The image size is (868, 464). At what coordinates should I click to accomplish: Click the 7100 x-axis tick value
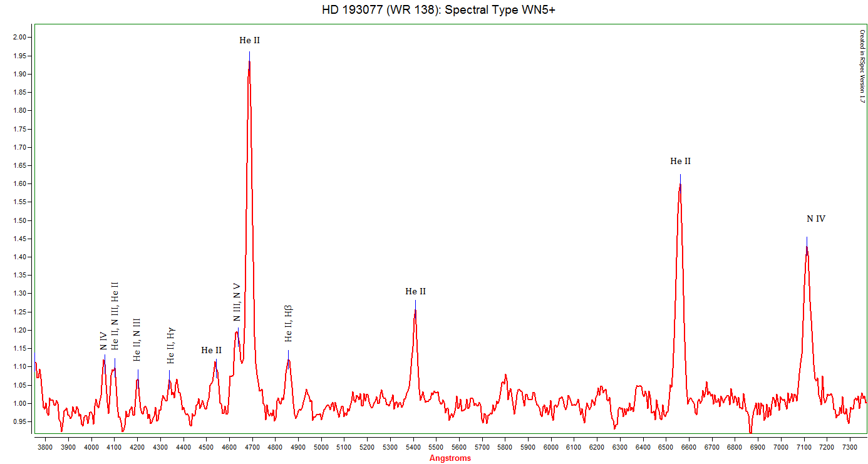804,447
